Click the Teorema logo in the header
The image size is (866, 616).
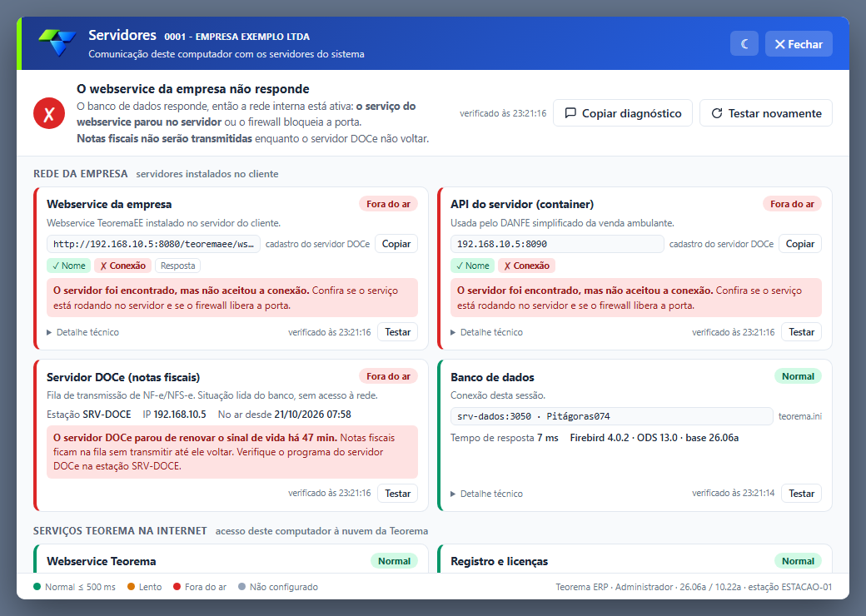(x=57, y=42)
